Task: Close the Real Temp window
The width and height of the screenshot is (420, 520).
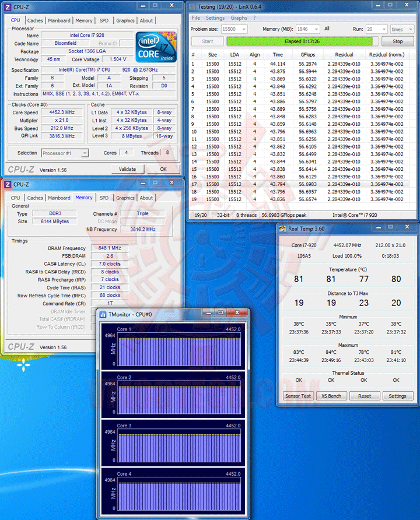Action: click(x=407, y=227)
